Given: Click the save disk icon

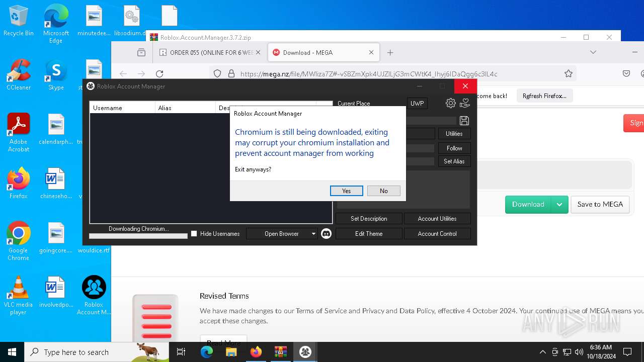Looking at the screenshot, I should pos(464,121).
